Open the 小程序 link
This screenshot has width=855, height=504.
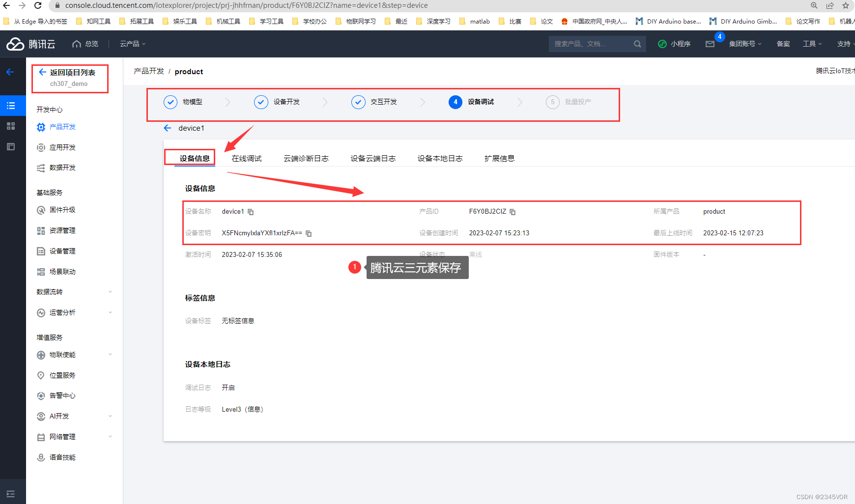click(675, 44)
